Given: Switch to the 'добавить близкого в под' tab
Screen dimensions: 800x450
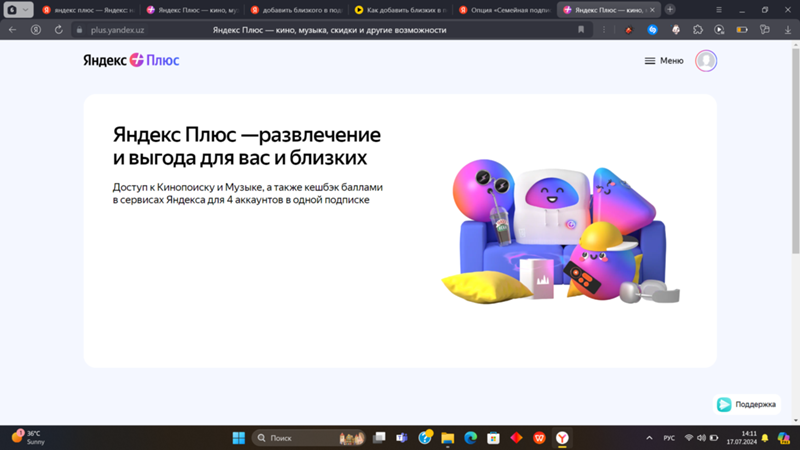Looking at the screenshot, I should [296, 10].
